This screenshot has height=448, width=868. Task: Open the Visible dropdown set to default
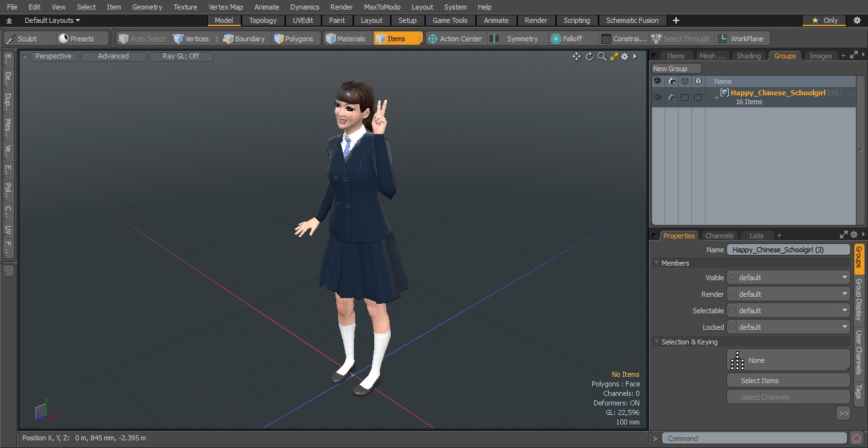pos(789,278)
